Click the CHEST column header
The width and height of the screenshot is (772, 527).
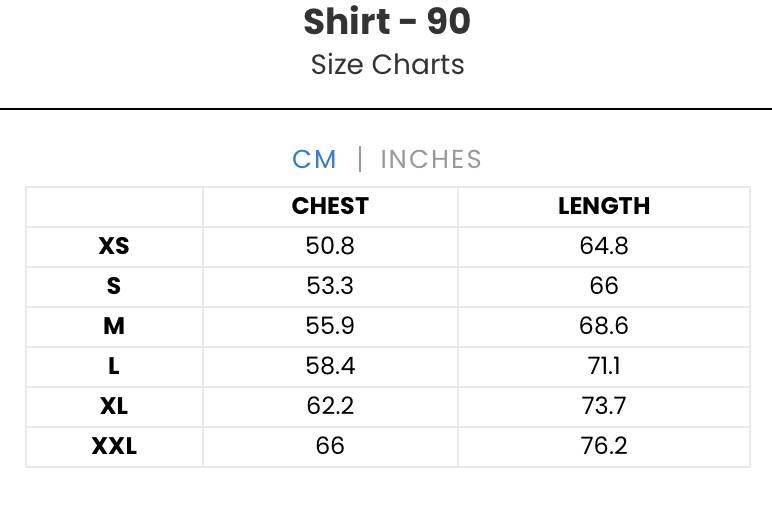point(330,206)
